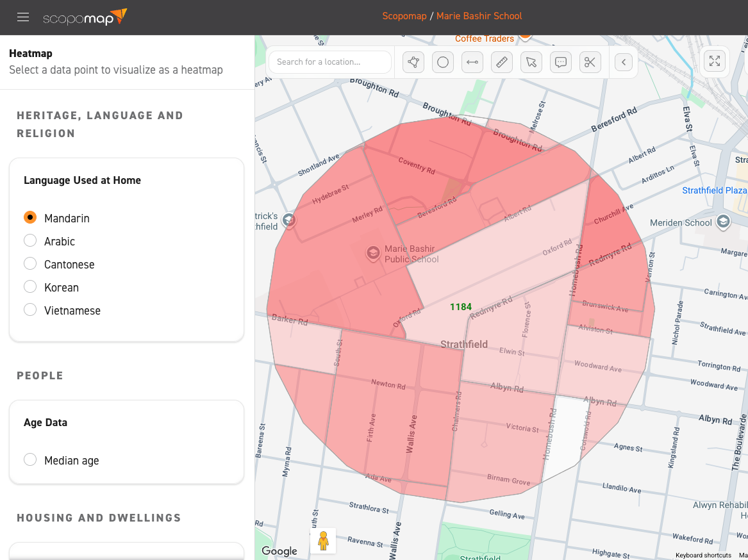Select the pointer selection tool
The image size is (748, 560).
(x=531, y=62)
